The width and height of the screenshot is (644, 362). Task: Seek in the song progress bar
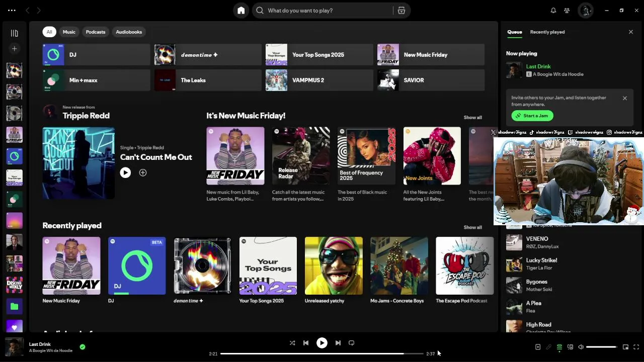pyautogui.click(x=322, y=353)
